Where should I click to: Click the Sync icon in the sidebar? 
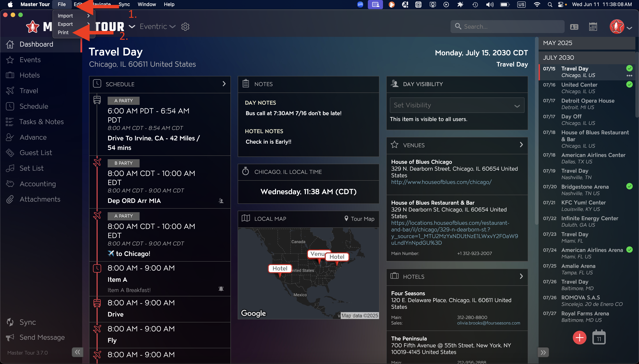(10, 322)
